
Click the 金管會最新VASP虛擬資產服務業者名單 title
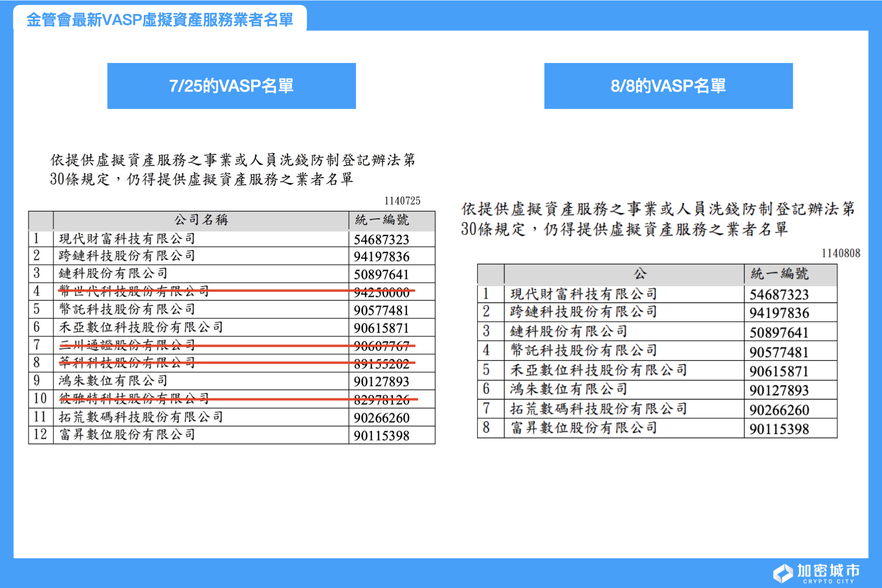(x=160, y=20)
